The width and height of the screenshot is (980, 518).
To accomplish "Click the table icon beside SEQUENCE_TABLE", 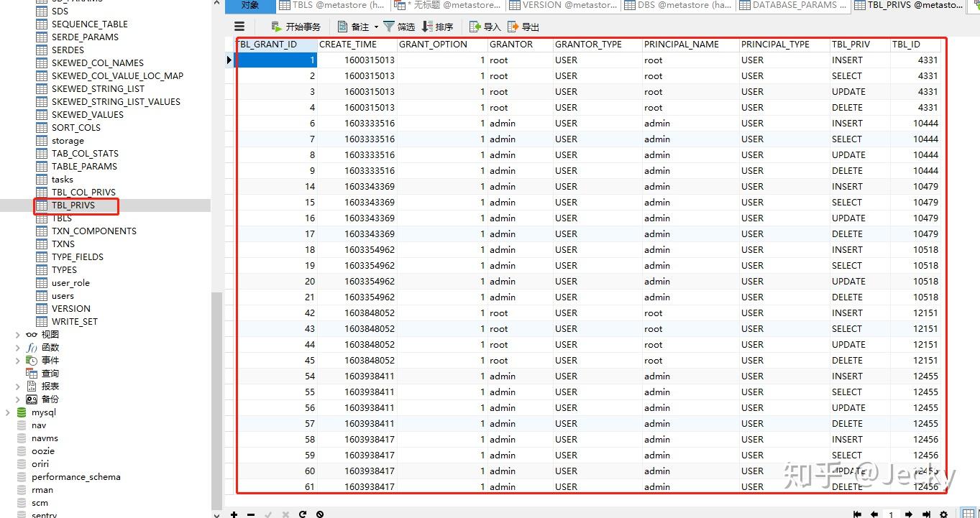I will pos(42,24).
